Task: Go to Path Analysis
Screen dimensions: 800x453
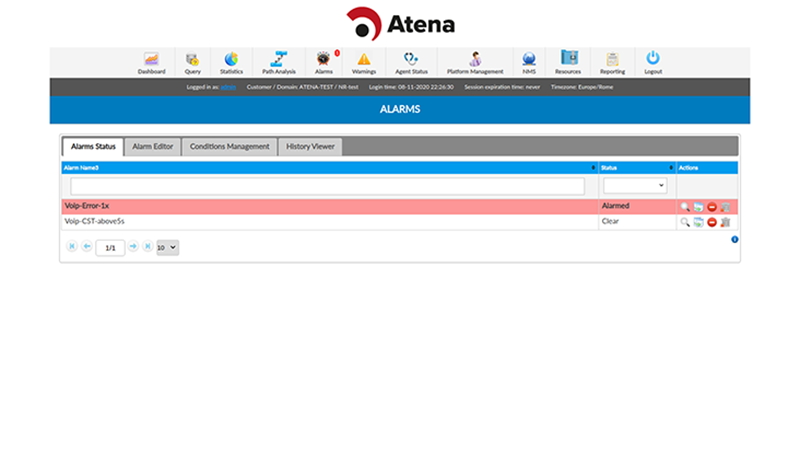Action: [279, 60]
